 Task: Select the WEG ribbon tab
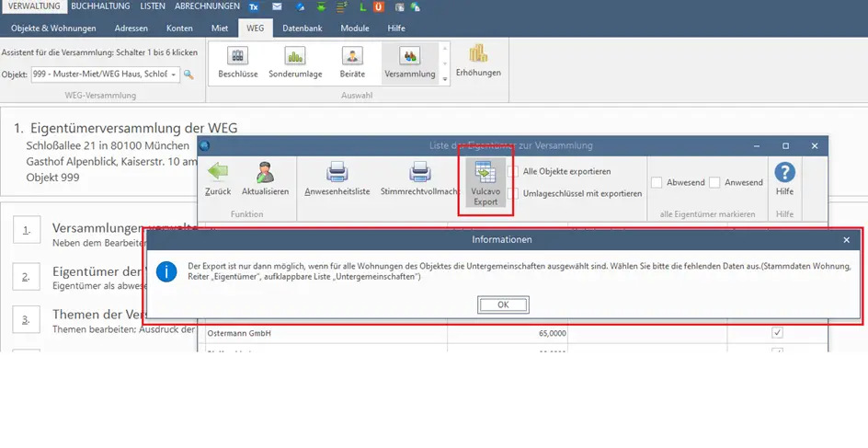pos(256,29)
